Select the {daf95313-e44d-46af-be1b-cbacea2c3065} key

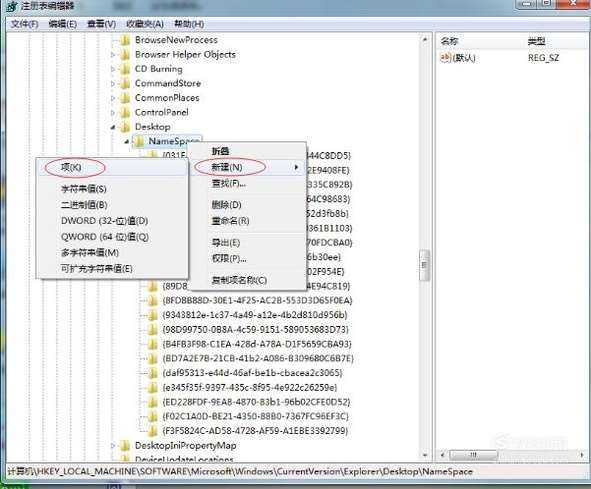(x=252, y=373)
